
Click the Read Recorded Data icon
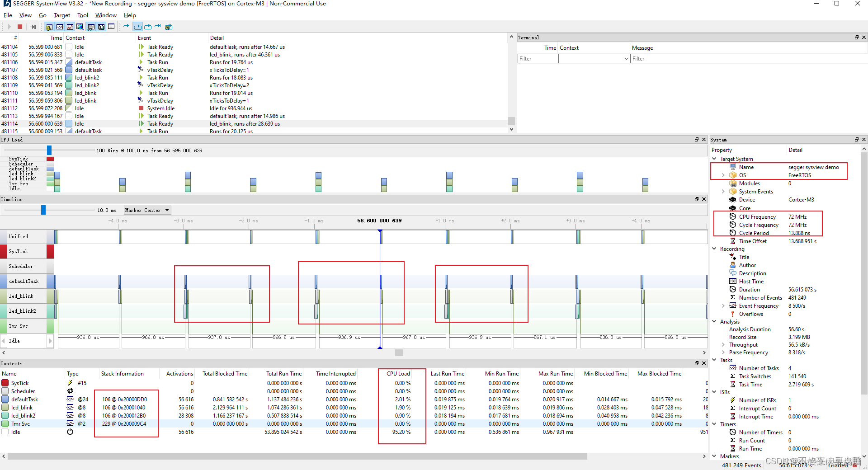(33, 27)
